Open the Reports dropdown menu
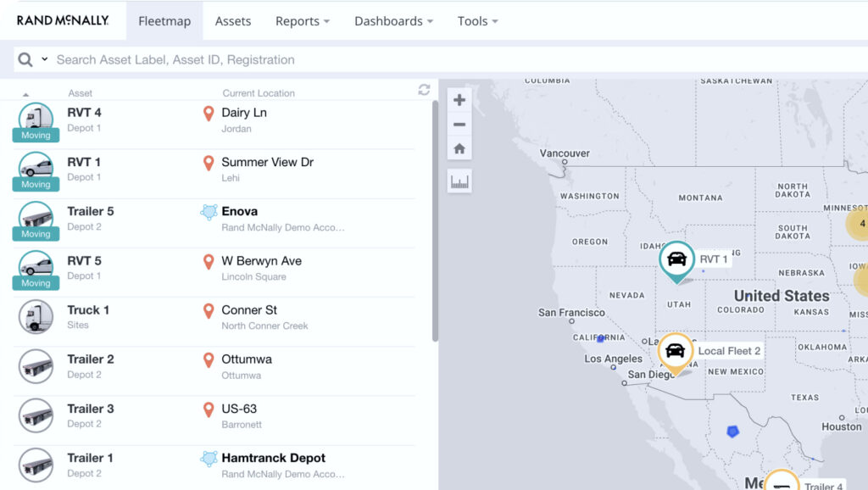The width and height of the screenshot is (868, 490). 303,21
